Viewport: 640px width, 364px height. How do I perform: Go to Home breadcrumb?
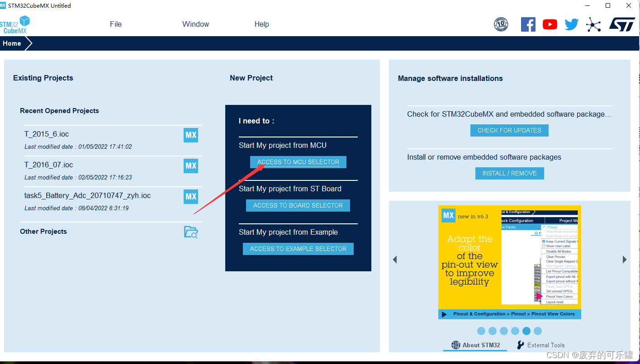tap(12, 43)
